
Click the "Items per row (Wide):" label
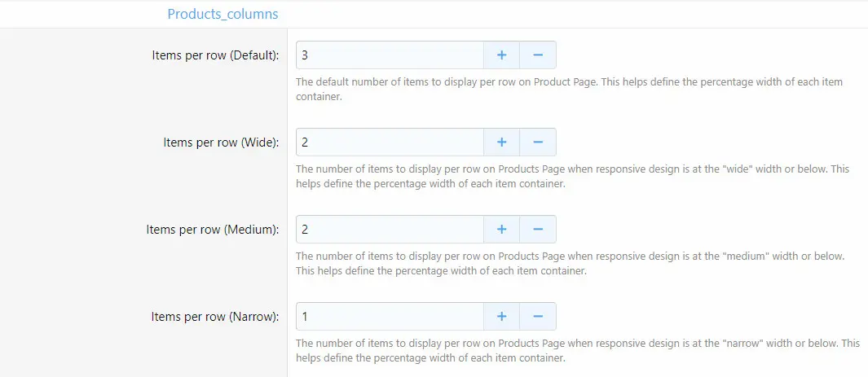[x=221, y=142]
